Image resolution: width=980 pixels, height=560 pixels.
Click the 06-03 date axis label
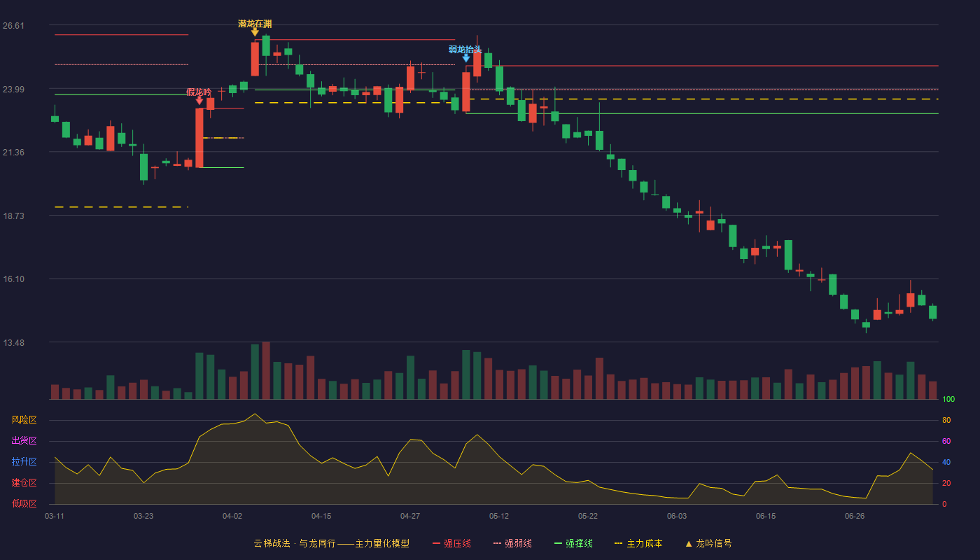(x=677, y=516)
